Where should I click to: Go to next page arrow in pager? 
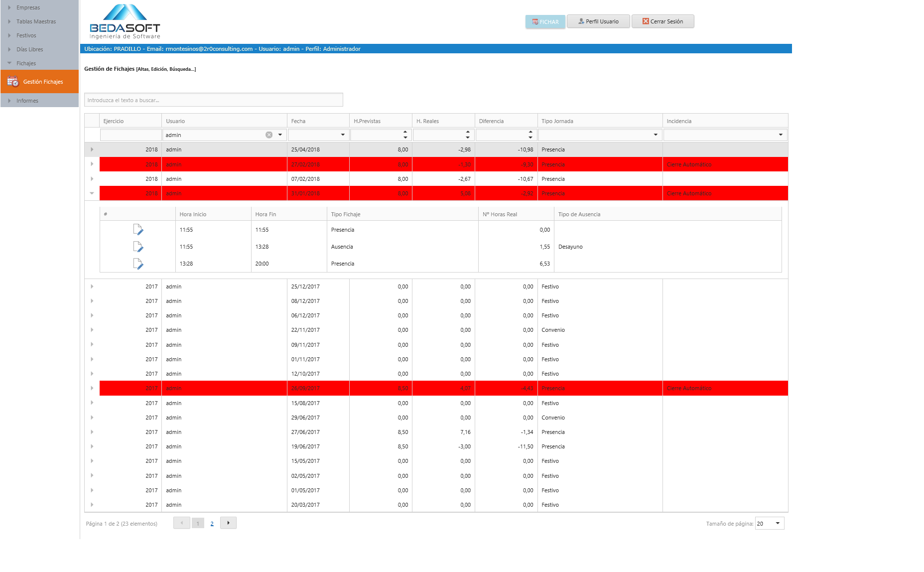pos(228,523)
